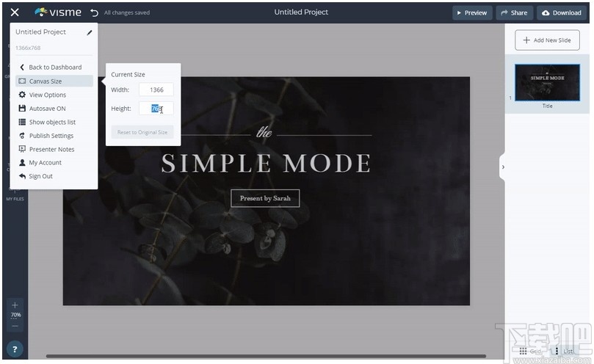Click the Canvas Size icon

(x=22, y=81)
